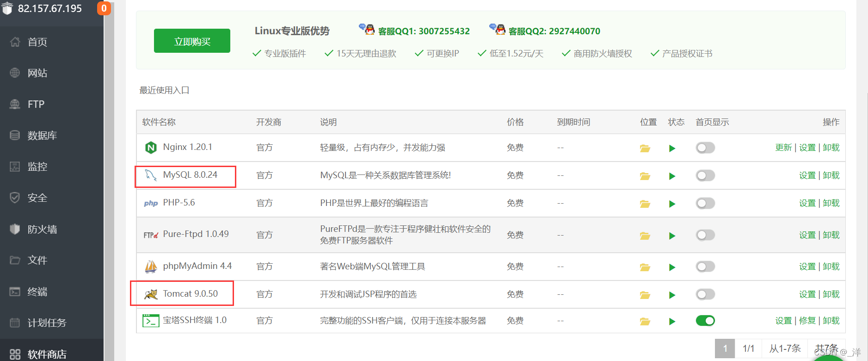Click 卸载 to uninstall MySQL 8.0.24

tap(831, 175)
